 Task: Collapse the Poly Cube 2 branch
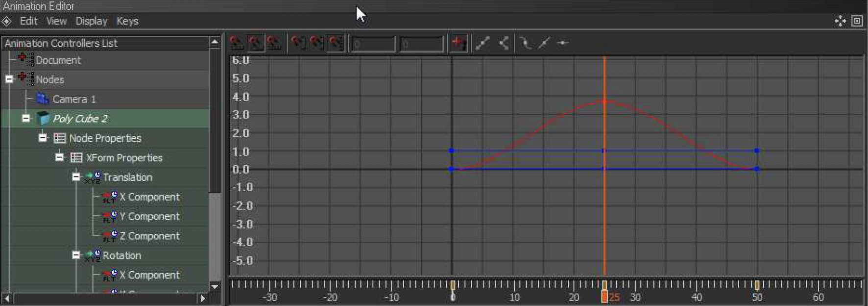click(x=26, y=118)
